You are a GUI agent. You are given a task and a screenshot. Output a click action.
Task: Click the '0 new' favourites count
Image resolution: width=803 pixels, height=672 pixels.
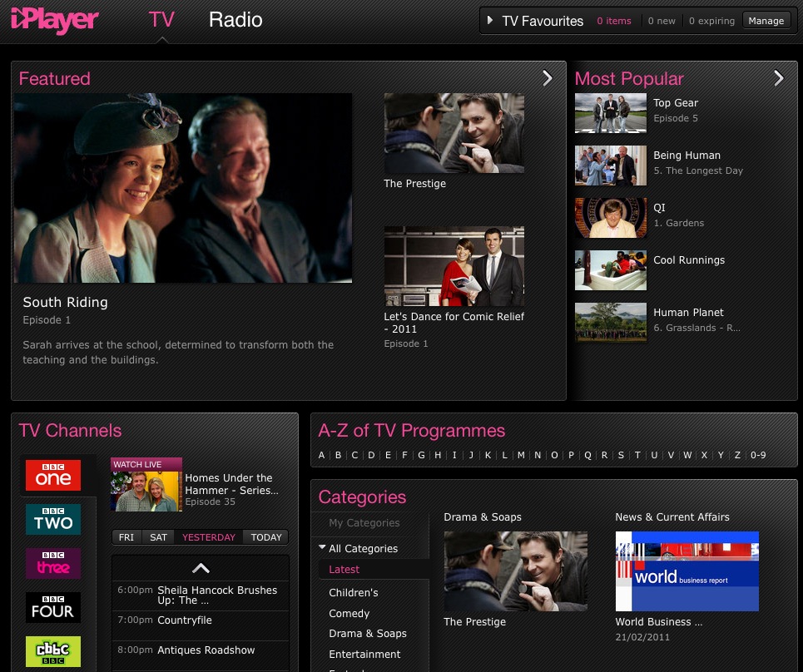click(662, 21)
